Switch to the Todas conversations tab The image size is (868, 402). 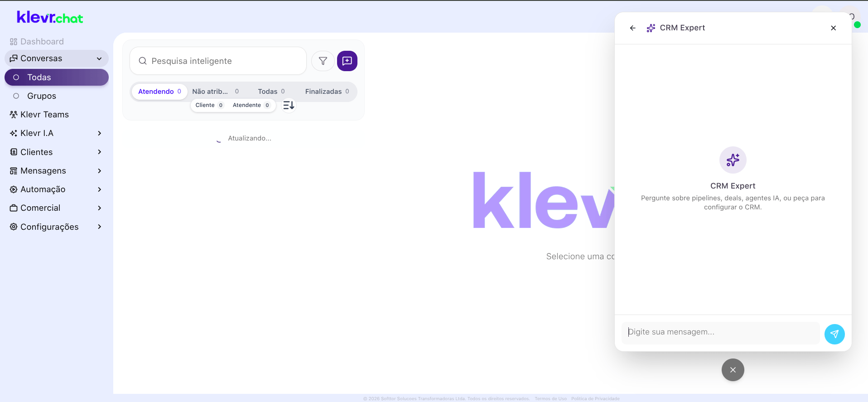pyautogui.click(x=271, y=92)
